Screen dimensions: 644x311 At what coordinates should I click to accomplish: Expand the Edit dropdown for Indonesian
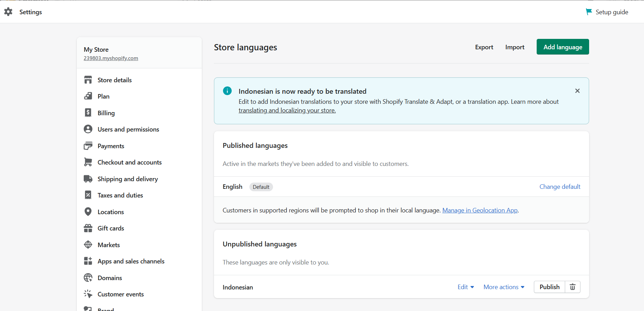[x=466, y=287]
